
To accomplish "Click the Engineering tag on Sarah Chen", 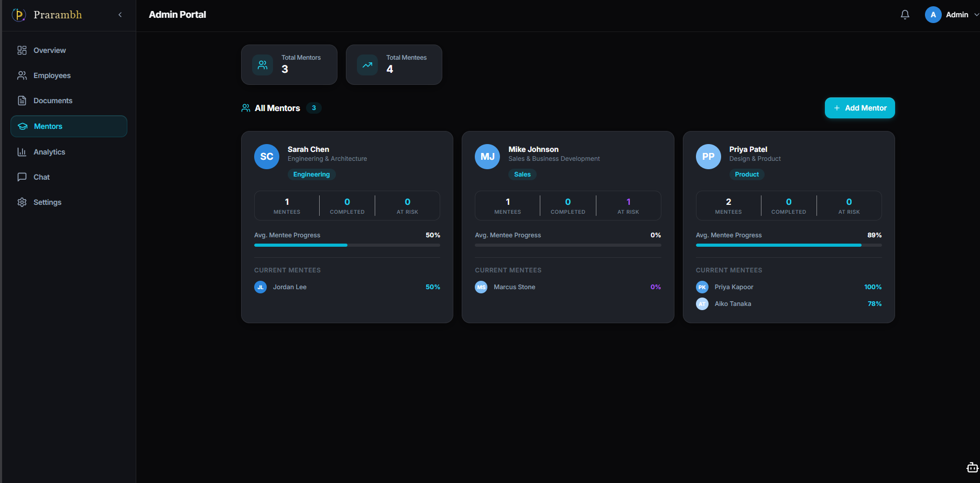I will click(312, 174).
